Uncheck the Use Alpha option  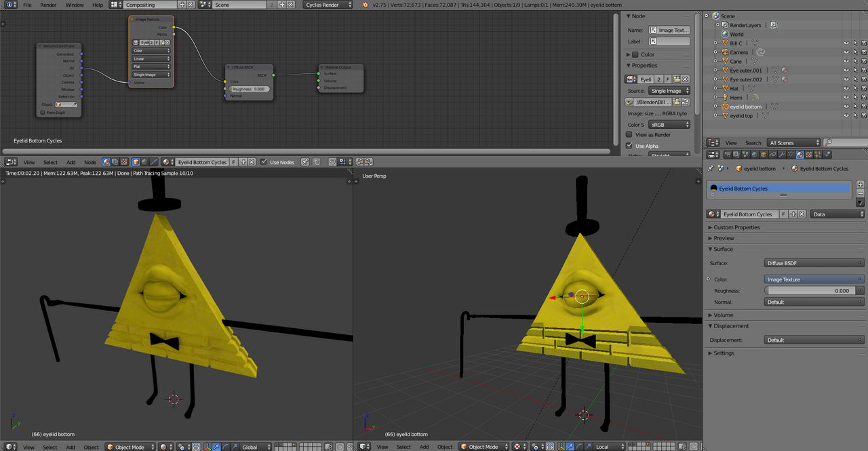(629, 145)
